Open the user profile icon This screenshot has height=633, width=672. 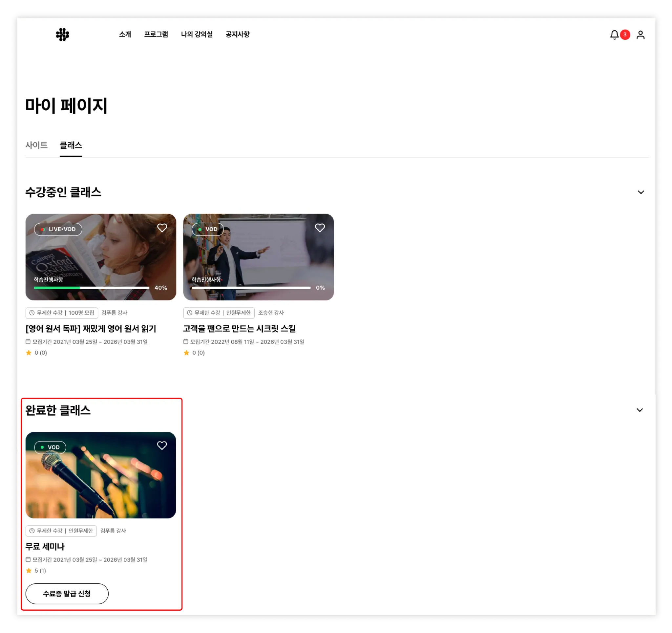click(640, 35)
